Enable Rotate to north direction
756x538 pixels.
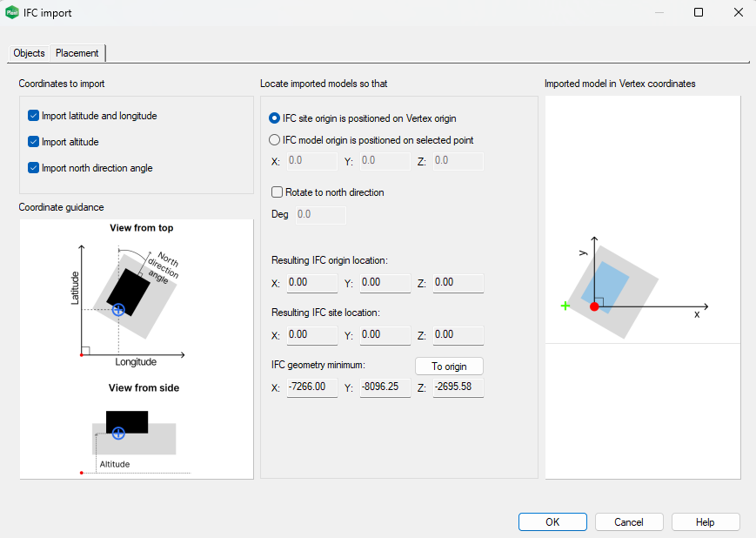tap(278, 192)
